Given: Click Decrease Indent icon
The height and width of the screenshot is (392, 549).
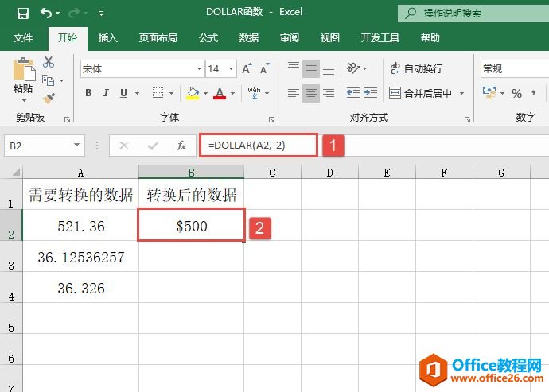Looking at the screenshot, I should point(353,93).
